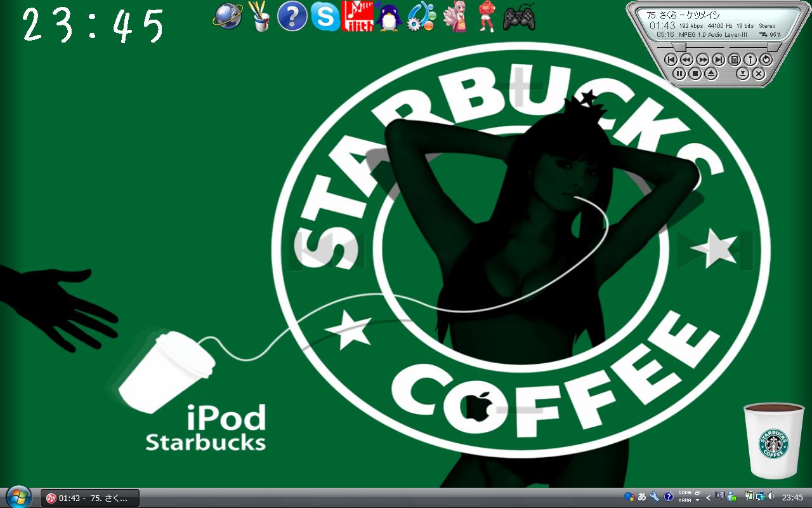Click the song title in the player display
812x508 pixels.
[x=683, y=15]
